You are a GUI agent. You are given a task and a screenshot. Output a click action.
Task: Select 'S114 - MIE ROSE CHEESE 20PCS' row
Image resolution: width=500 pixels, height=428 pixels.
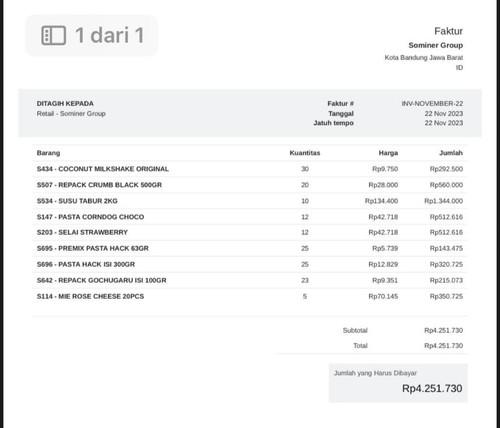click(250, 296)
